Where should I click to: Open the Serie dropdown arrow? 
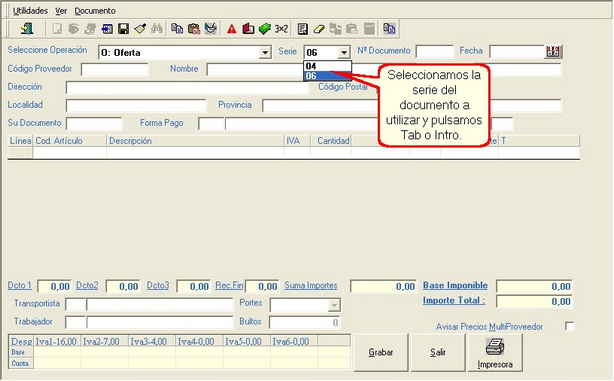pyautogui.click(x=344, y=52)
